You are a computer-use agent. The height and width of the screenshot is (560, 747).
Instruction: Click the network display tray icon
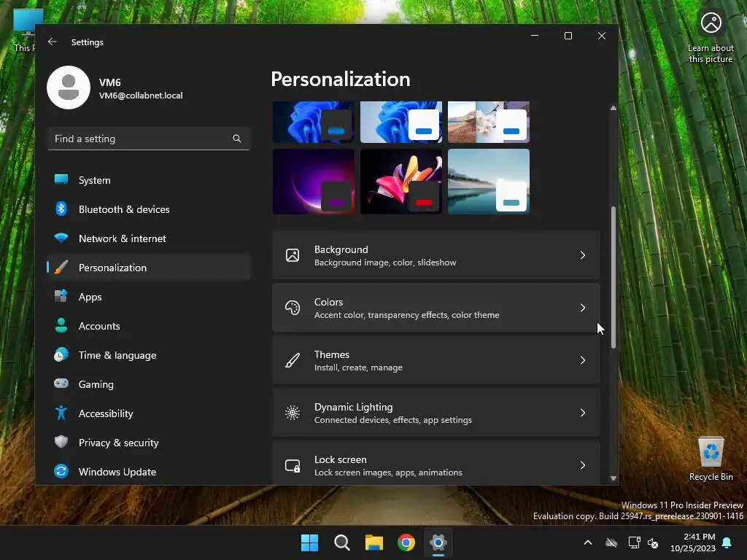click(634, 542)
